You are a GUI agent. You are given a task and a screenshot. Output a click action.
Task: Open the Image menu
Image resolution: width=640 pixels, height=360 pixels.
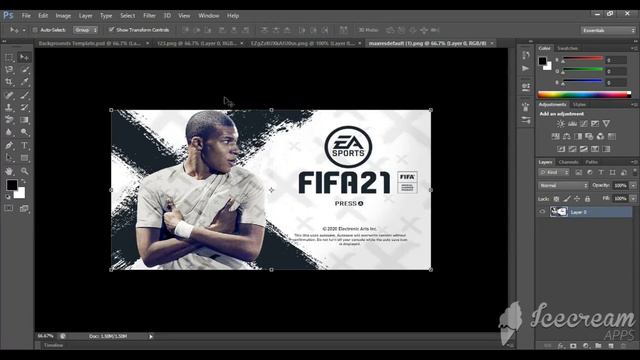pyautogui.click(x=63, y=16)
